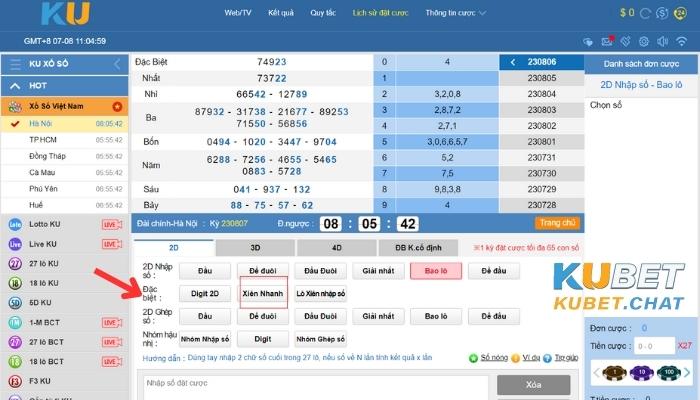This screenshot has height=400, width=700.
Task: Expand the Thông tin cược dropdown
Action: click(455, 13)
